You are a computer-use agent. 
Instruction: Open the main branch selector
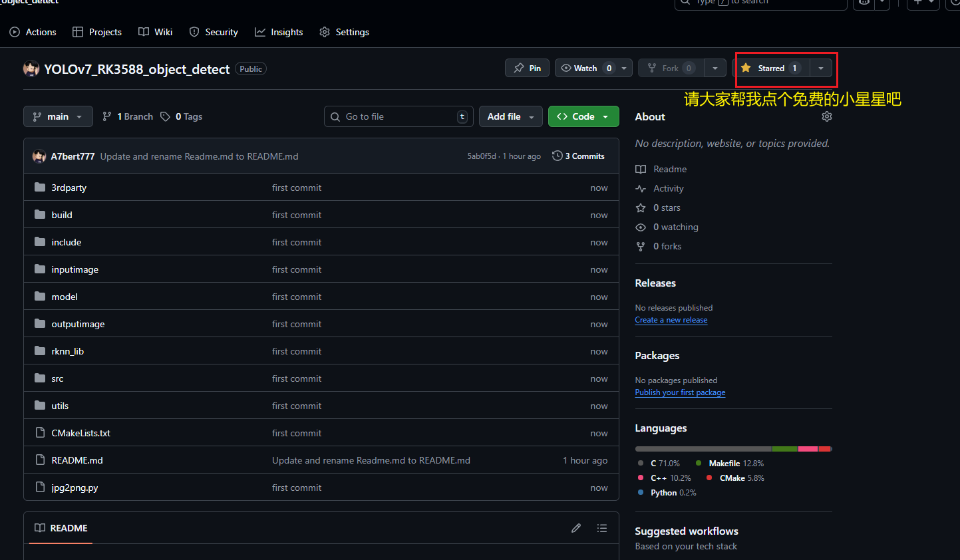point(58,116)
